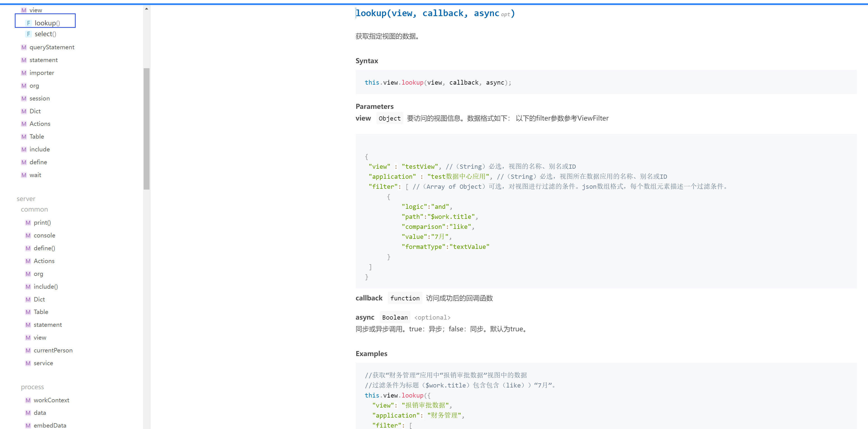The height and width of the screenshot is (429, 868).
Task: Click the sidebar scroll-up arrow
Action: click(x=147, y=9)
